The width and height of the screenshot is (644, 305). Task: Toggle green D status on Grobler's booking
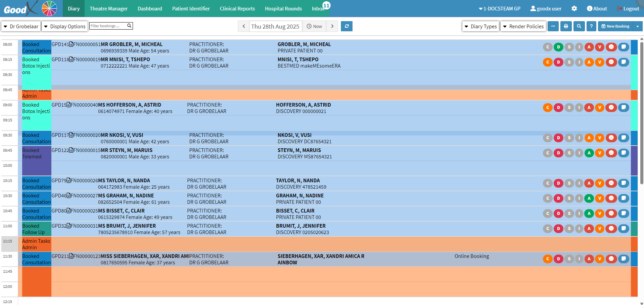pyautogui.click(x=558, y=47)
